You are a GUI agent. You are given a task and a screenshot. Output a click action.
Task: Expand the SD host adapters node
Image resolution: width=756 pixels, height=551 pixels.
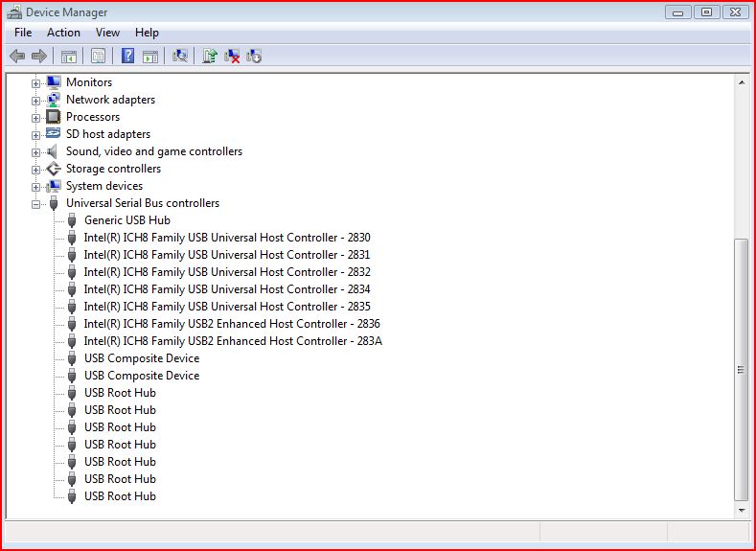(x=35, y=135)
